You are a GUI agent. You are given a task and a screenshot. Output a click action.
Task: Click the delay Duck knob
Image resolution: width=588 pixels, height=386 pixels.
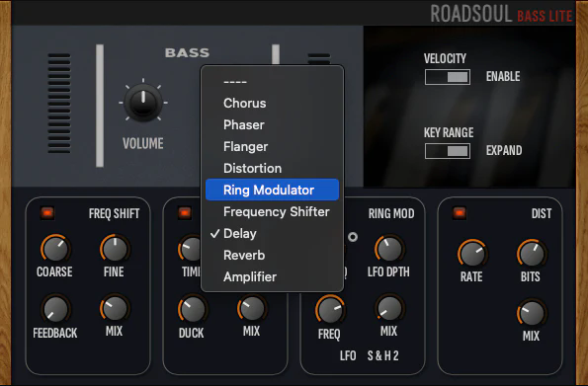[x=193, y=310]
